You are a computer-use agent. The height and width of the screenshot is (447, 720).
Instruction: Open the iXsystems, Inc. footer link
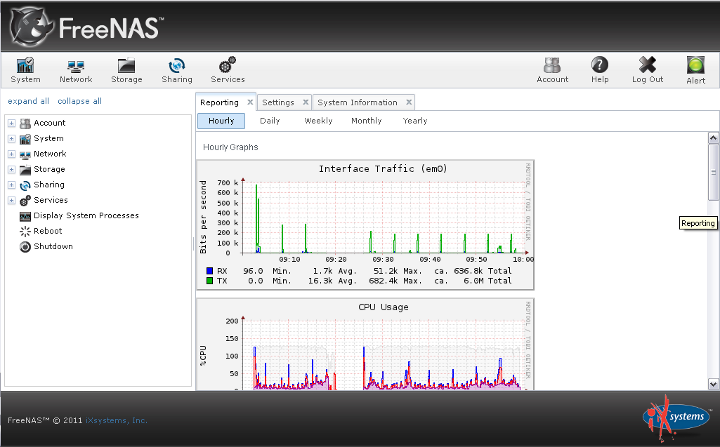pyautogui.click(x=116, y=420)
